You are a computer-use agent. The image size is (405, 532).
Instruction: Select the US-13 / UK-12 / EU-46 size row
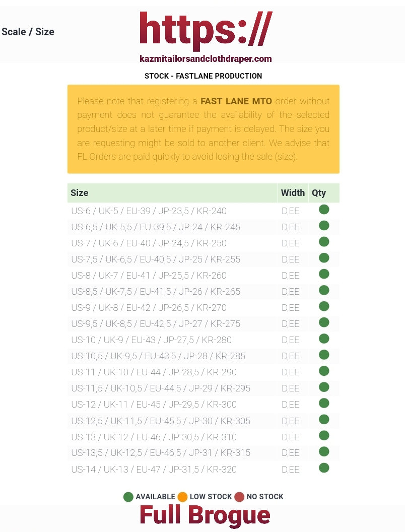(154, 437)
